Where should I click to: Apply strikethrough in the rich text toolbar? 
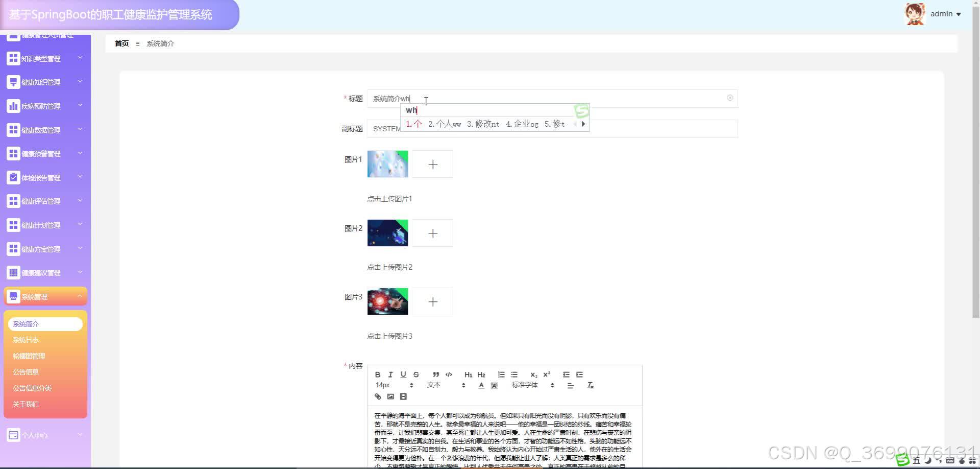[416, 374]
